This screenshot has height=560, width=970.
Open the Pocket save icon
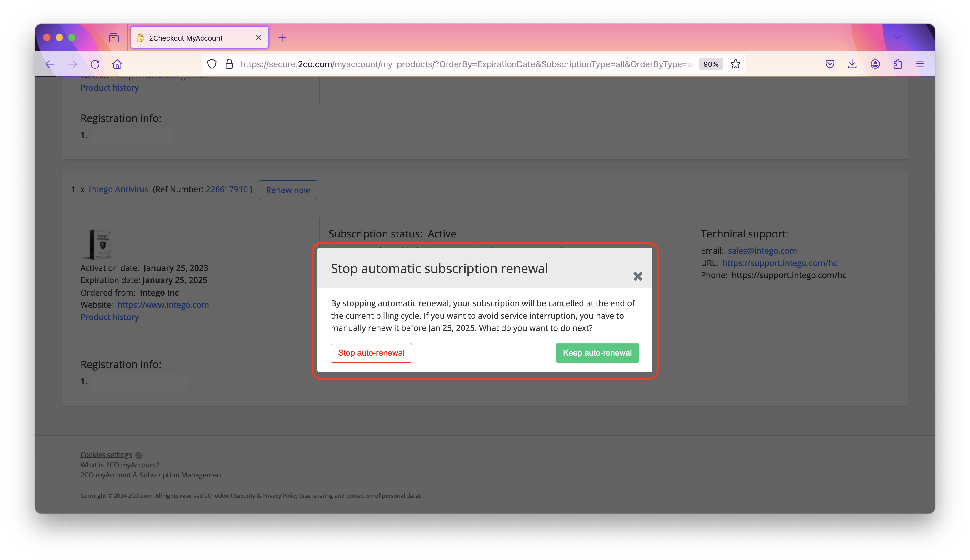(x=830, y=64)
